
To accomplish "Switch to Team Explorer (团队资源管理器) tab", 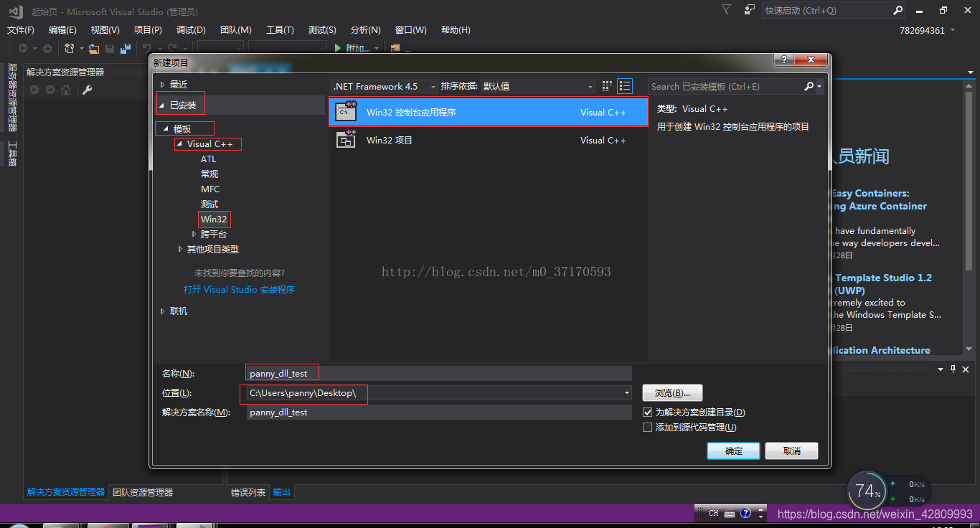I will tap(143, 492).
